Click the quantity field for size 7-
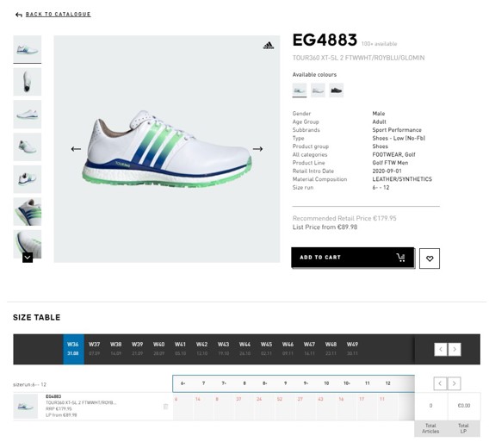Screen dimensions: 489x448 pyautogui.click(x=224, y=407)
